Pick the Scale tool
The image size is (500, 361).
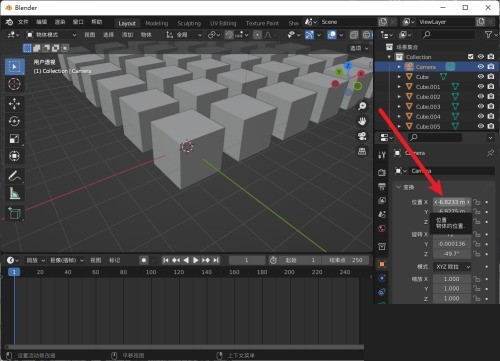14,139
